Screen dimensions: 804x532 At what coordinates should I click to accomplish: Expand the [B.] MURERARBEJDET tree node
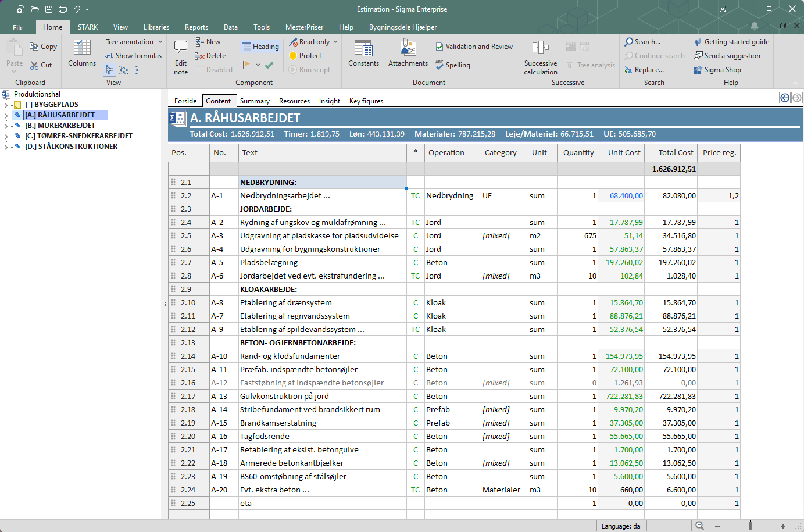point(6,126)
